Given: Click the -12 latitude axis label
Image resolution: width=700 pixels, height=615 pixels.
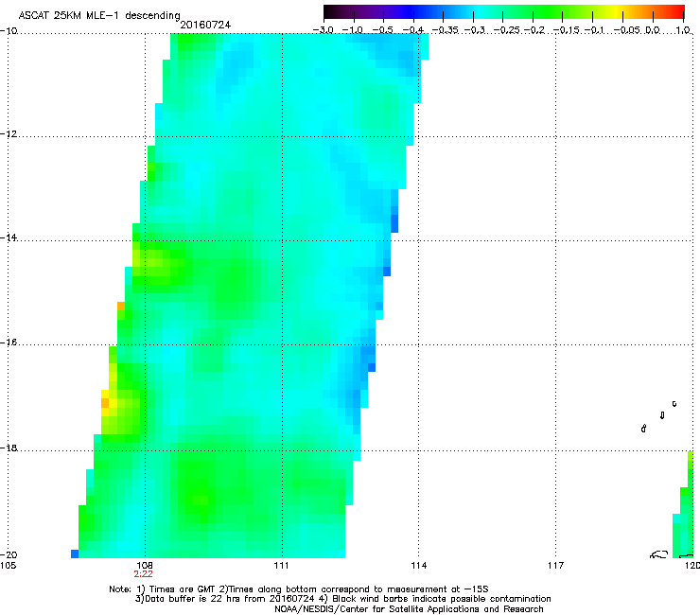Looking at the screenshot, I should [9, 134].
